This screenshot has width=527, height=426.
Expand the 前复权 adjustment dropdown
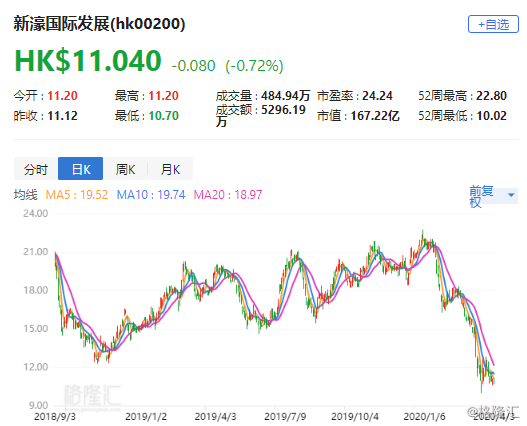(493, 196)
